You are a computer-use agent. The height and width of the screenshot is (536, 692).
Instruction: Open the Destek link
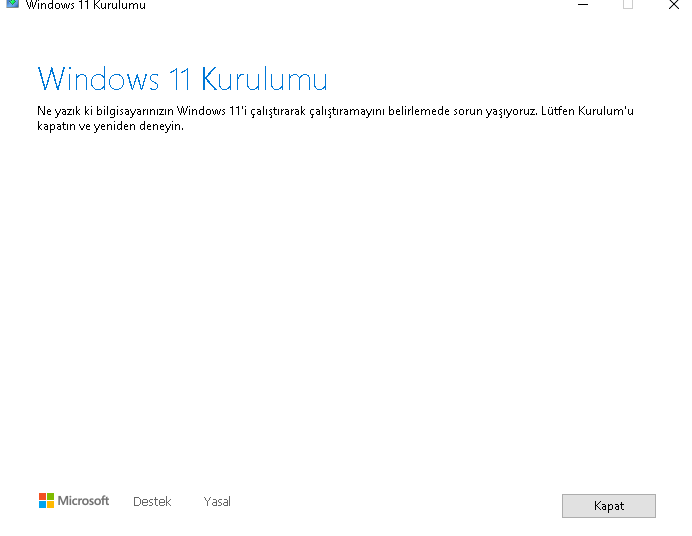[x=152, y=502]
